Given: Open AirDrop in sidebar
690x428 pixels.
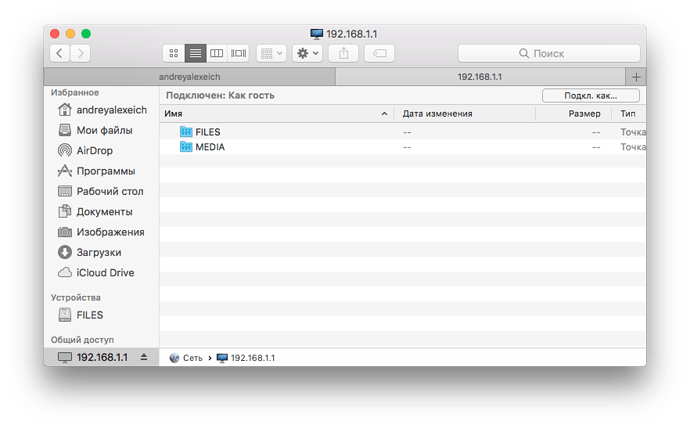Looking at the screenshot, I should [x=102, y=150].
